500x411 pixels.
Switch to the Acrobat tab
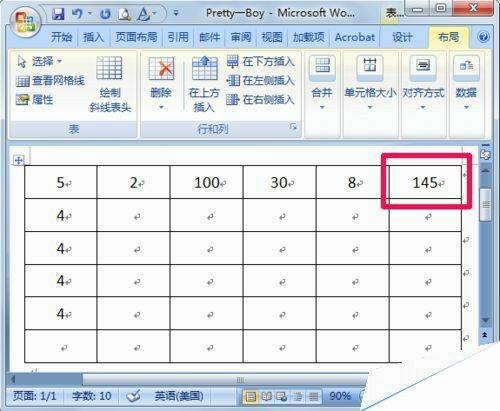(x=355, y=37)
